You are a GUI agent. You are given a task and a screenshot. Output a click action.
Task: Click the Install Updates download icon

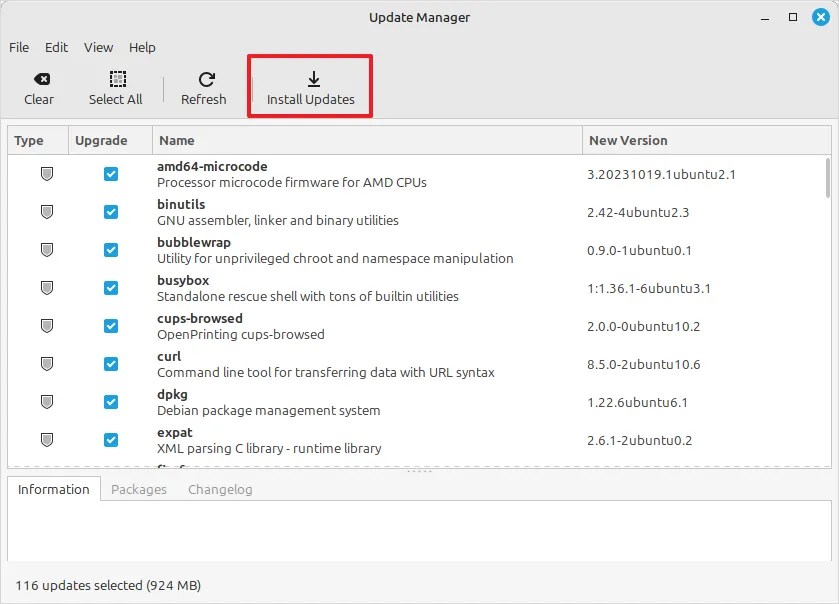coord(313,80)
